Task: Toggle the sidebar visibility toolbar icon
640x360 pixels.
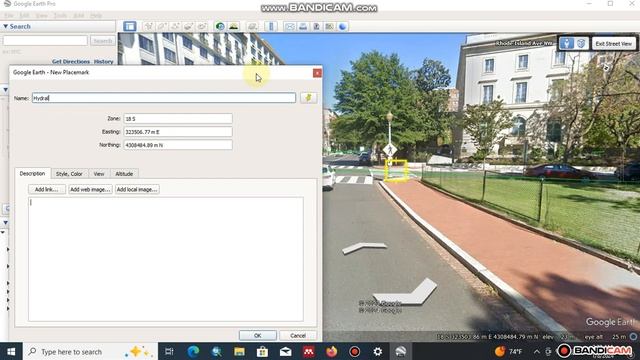Action: [x=130, y=27]
